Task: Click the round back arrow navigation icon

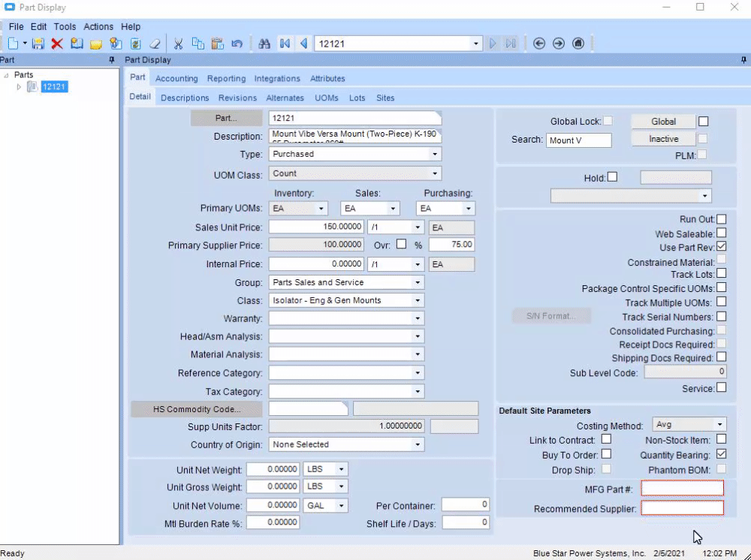Action: [x=539, y=44]
